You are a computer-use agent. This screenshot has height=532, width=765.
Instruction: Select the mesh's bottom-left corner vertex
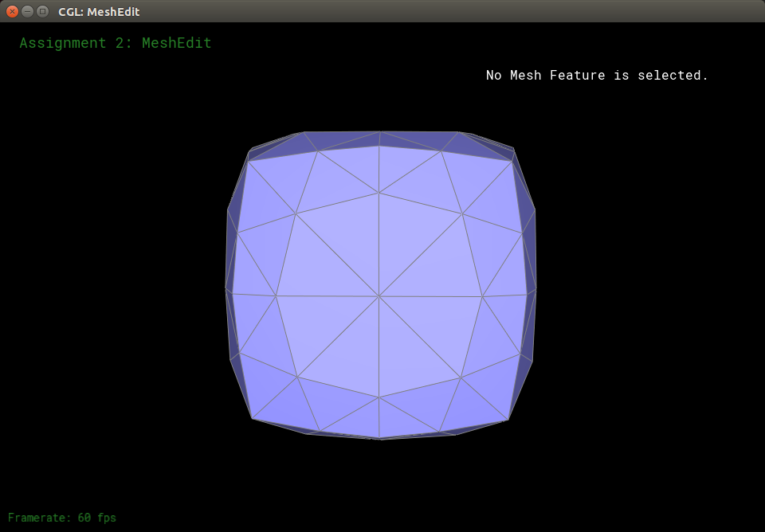[253, 418]
